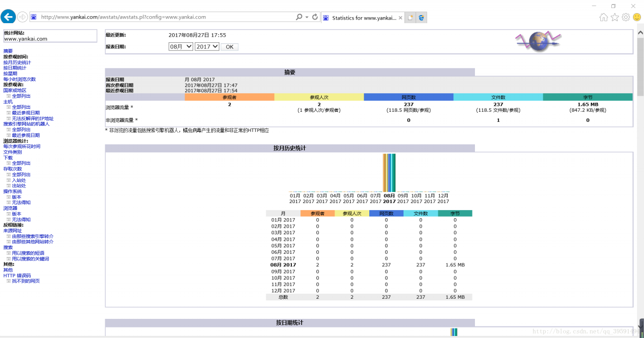Image resolution: width=644 pixels, height=338 pixels.
Task: Click the orange 参观者 legend header
Action: (229, 97)
